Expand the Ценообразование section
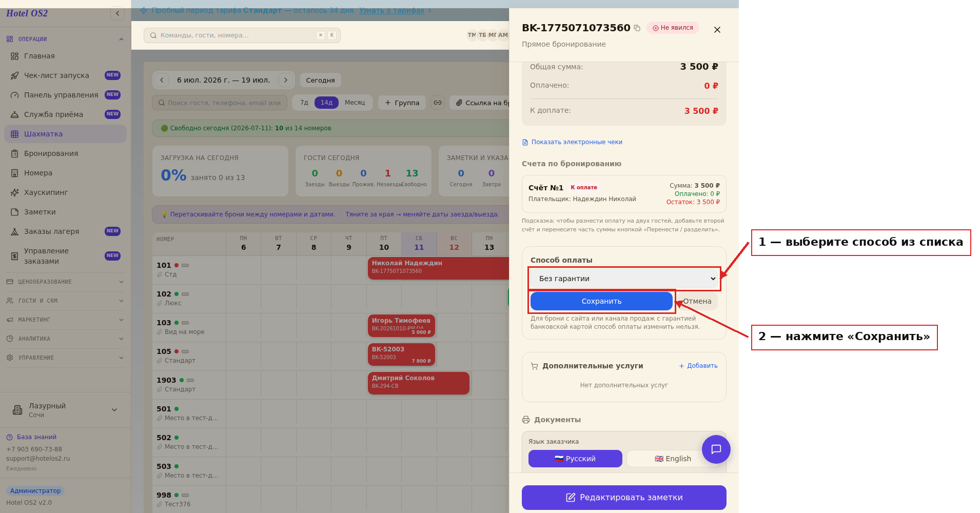 [x=65, y=282]
